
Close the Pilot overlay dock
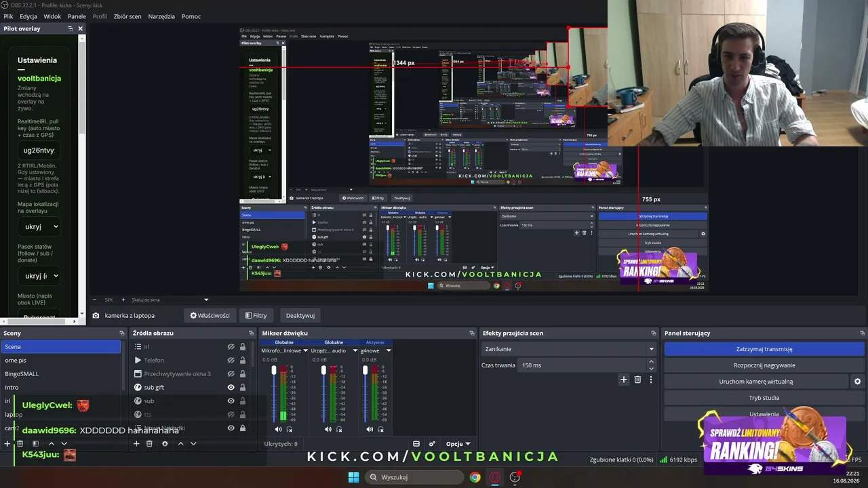click(x=80, y=28)
